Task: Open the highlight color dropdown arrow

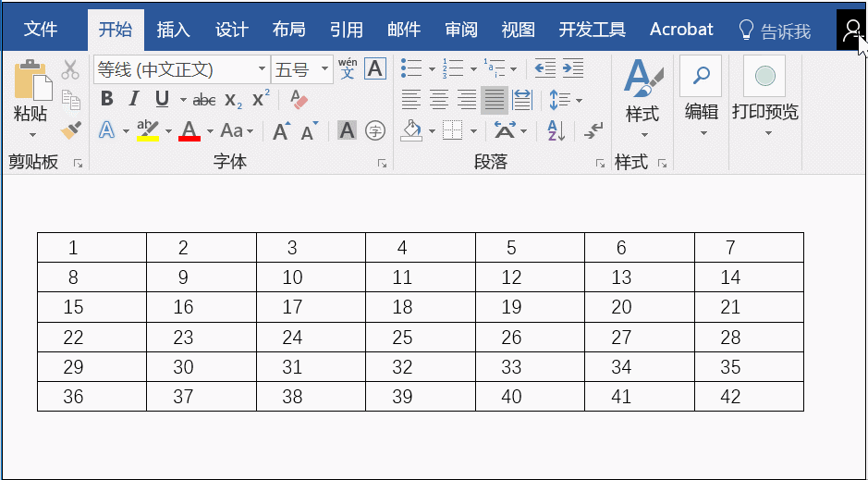Action: [168, 131]
